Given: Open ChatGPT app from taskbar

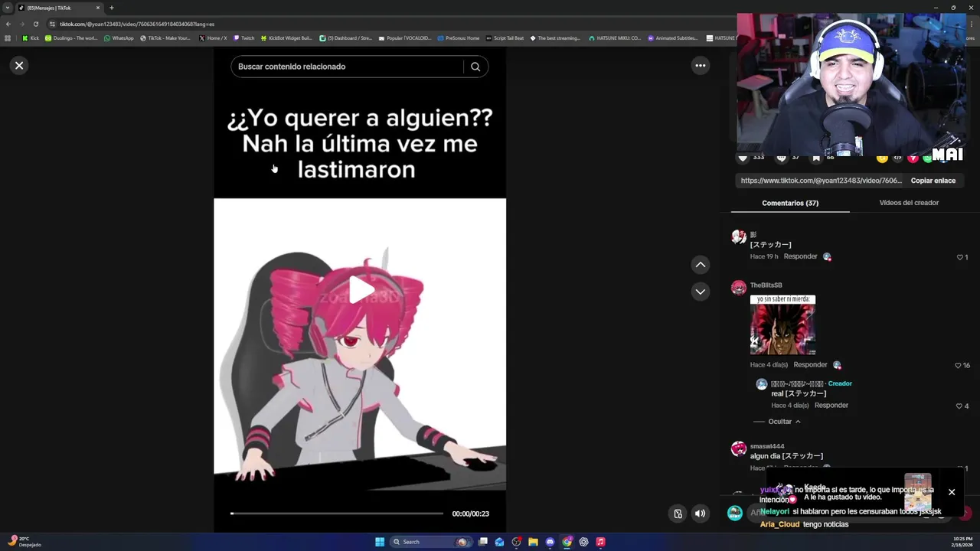Looking at the screenshot, I should coord(583,542).
